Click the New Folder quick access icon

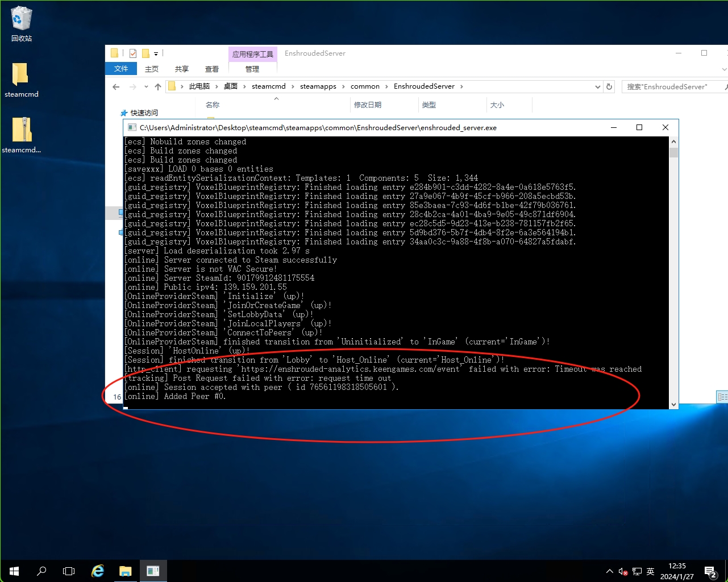click(145, 53)
